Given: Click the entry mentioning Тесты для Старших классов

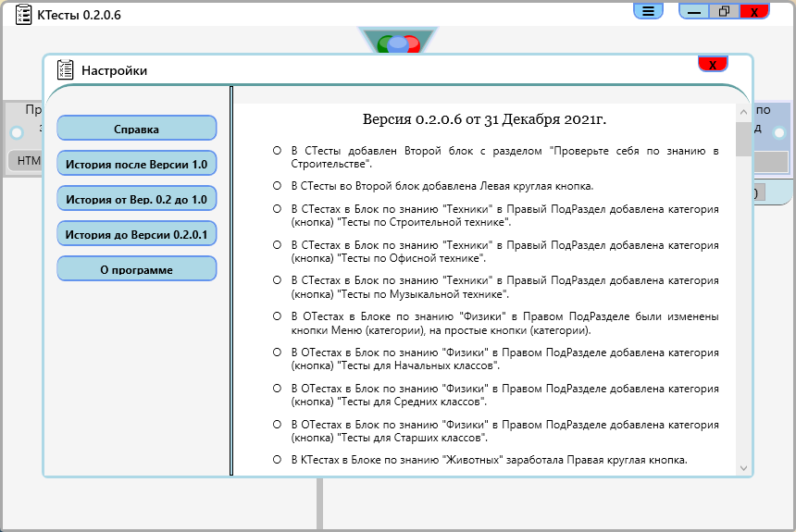Looking at the screenshot, I should click(x=504, y=431).
